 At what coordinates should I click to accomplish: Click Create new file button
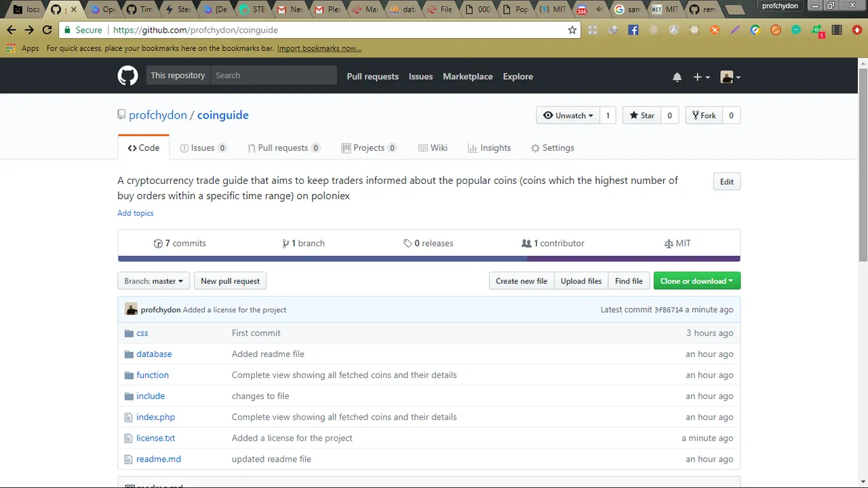[521, 281]
